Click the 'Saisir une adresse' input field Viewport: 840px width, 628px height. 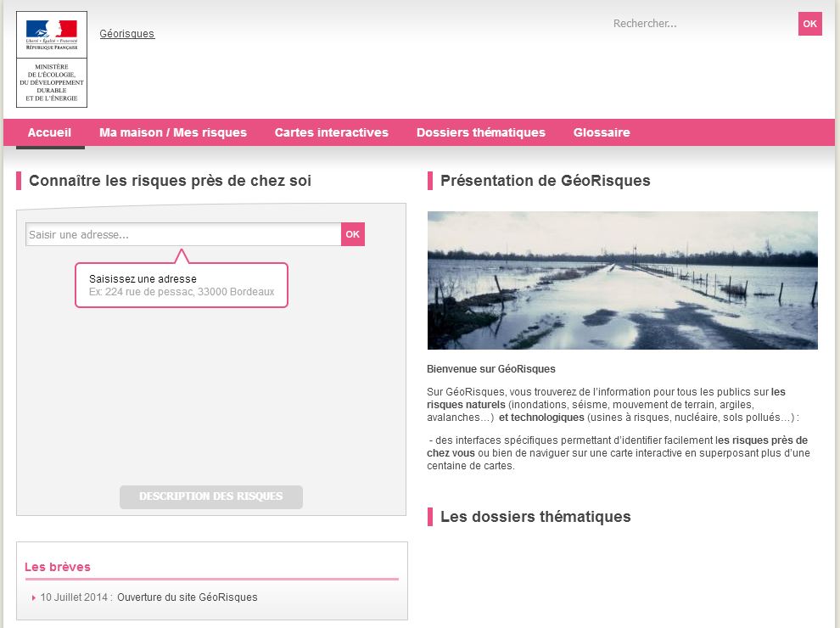pos(183,234)
